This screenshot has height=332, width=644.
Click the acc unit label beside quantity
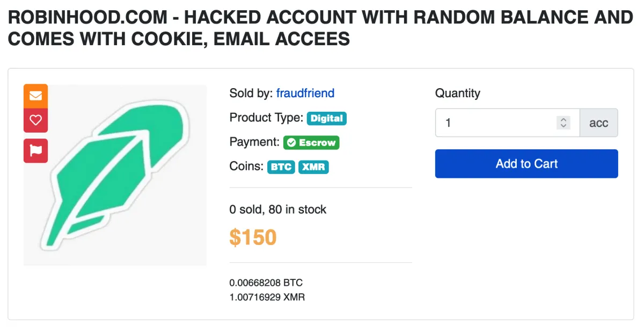[598, 123]
